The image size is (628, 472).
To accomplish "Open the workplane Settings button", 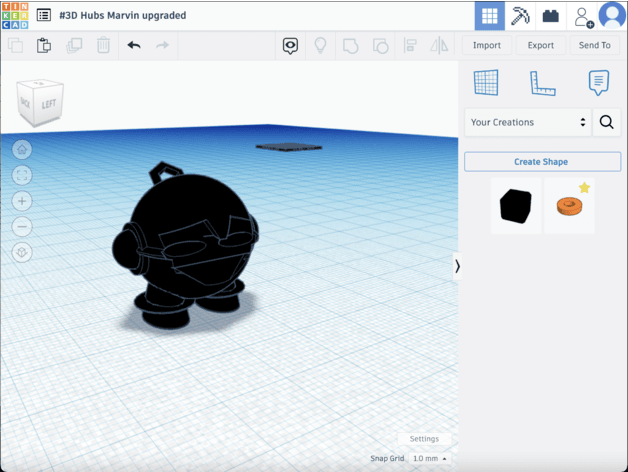I will click(x=424, y=439).
